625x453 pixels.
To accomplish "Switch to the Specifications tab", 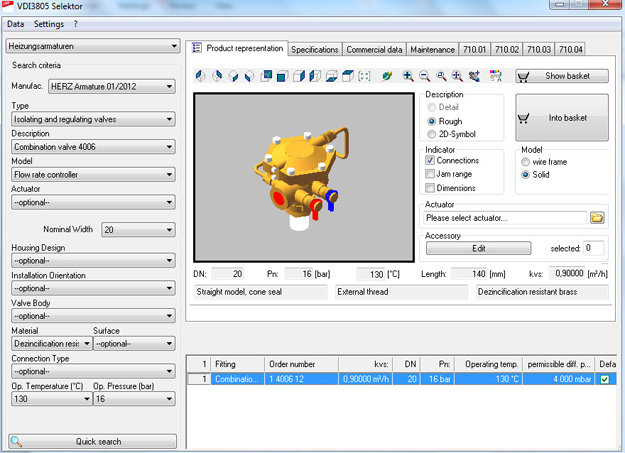I will click(x=314, y=49).
